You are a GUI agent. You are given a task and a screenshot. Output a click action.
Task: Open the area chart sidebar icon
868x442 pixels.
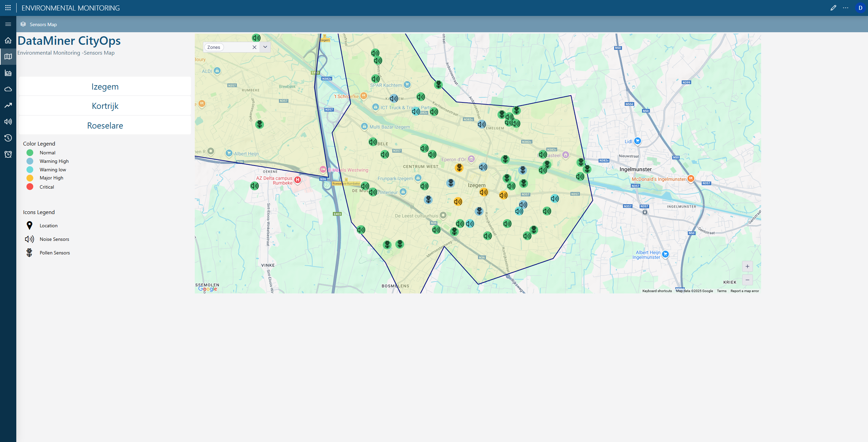coord(8,73)
